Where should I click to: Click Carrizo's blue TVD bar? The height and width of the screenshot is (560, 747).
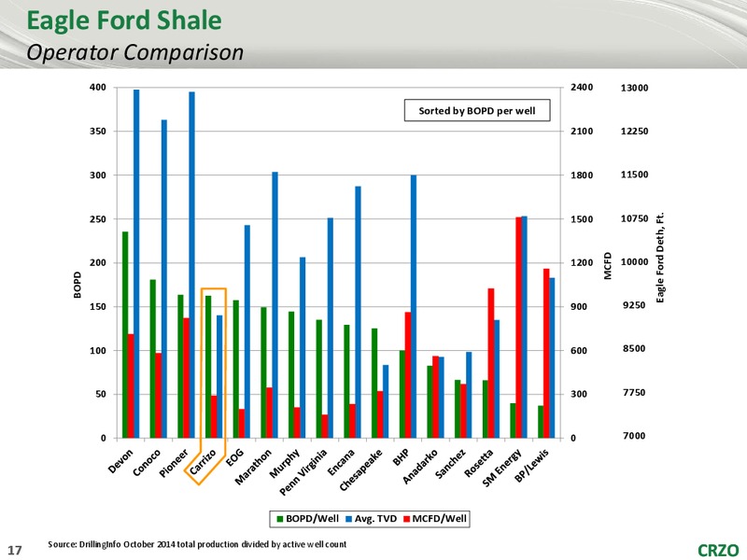(219, 377)
